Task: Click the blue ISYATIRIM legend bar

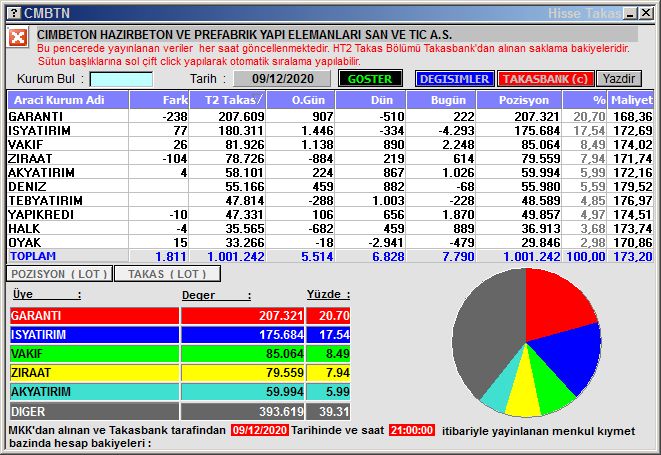Action: pyautogui.click(x=94, y=334)
